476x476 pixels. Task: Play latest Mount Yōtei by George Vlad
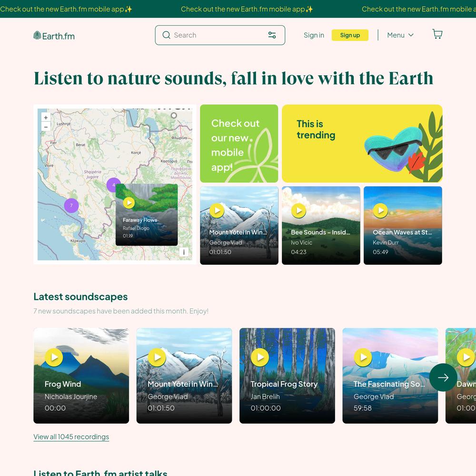pos(157,357)
